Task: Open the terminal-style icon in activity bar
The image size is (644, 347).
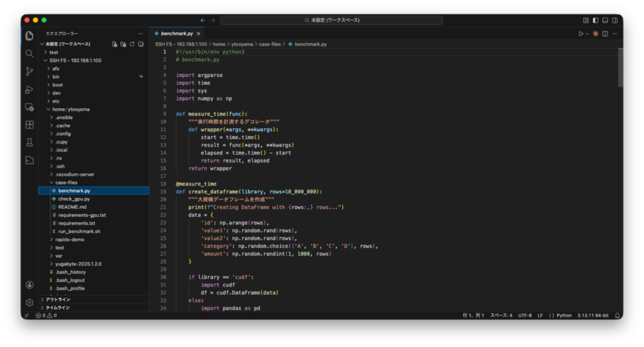Action: pyautogui.click(x=29, y=161)
